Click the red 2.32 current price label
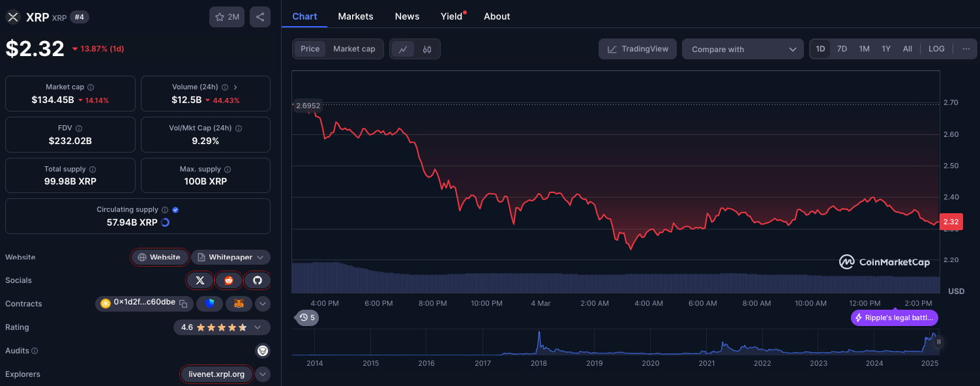The width and height of the screenshot is (980, 386). click(x=951, y=222)
